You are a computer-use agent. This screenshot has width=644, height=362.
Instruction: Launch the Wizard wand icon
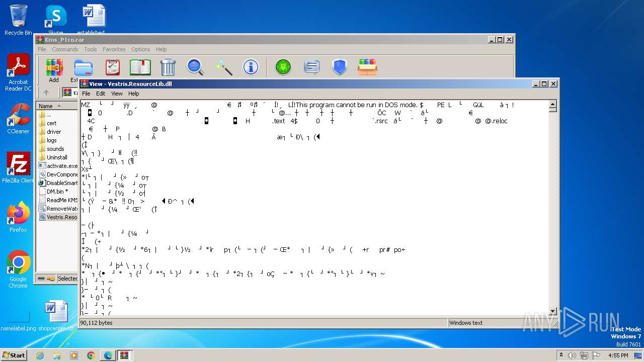click(223, 67)
